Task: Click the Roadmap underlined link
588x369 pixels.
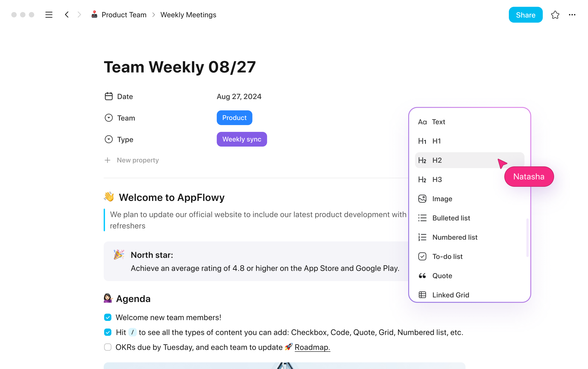Action: 312,347
